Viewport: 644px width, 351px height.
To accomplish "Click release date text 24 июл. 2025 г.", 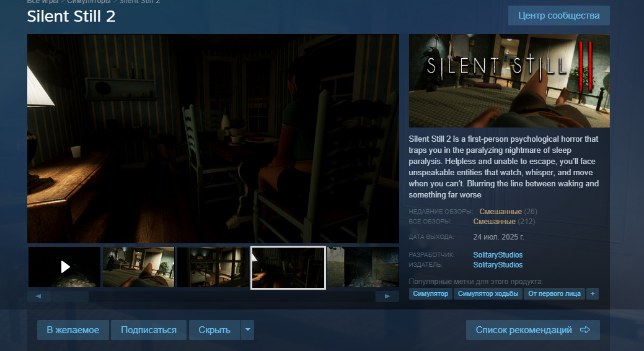I will [498, 237].
